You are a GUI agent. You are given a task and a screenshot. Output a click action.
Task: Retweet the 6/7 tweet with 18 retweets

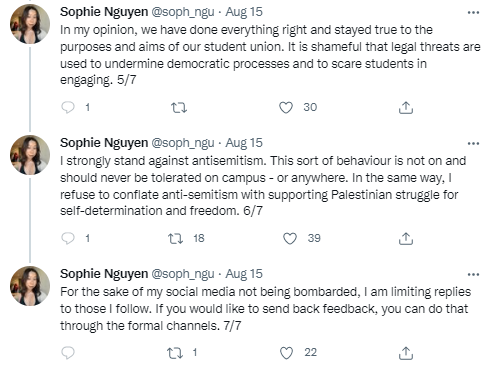tap(175, 239)
